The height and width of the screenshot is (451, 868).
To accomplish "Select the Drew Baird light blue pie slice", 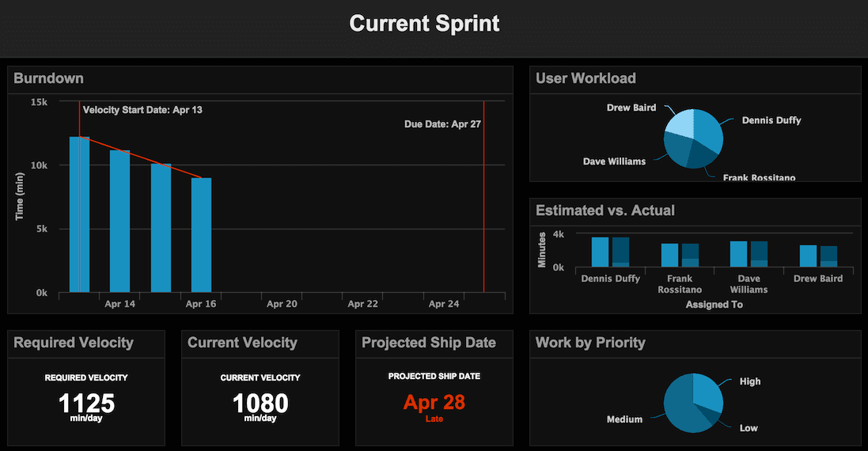I will coord(680,123).
